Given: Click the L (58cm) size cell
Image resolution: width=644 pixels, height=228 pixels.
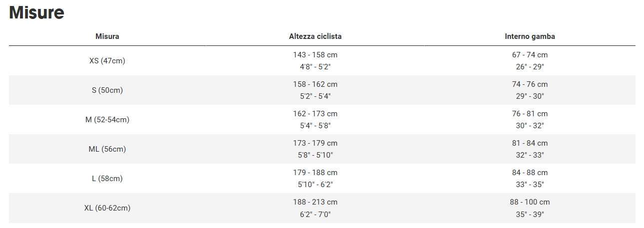Looking at the screenshot, I should pos(107,179).
